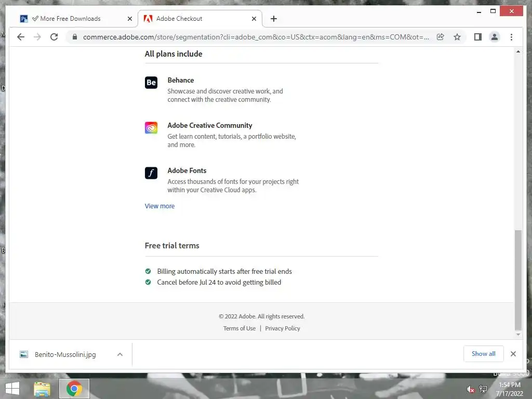Click the 2022 Adobe copyright text
This screenshot has height=399, width=532.
[262, 316]
